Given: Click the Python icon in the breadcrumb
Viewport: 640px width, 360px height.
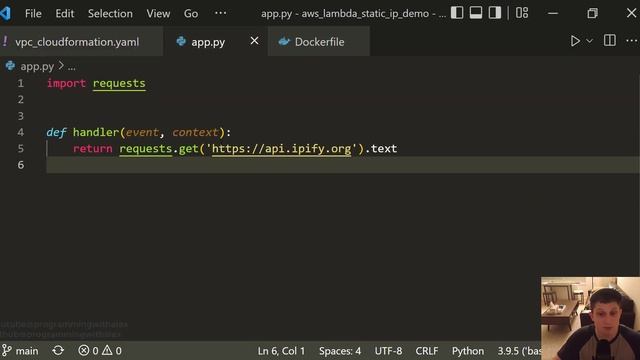Looking at the screenshot, I should click(10, 66).
